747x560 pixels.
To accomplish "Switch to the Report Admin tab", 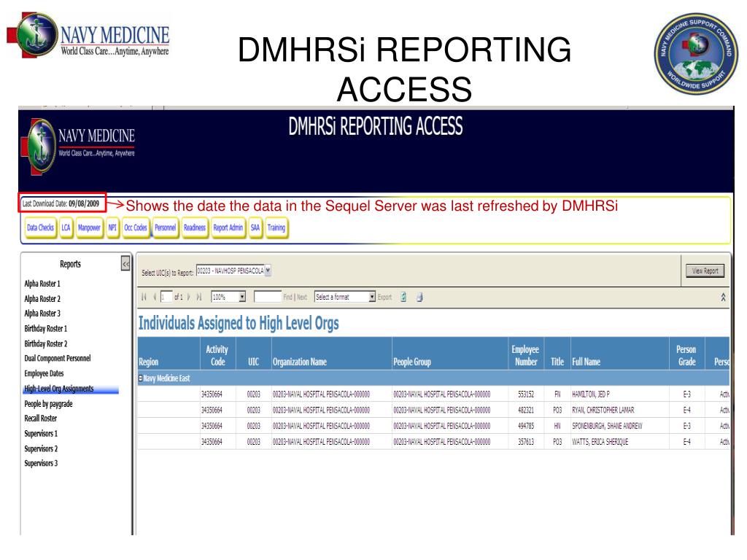I will tap(228, 227).
